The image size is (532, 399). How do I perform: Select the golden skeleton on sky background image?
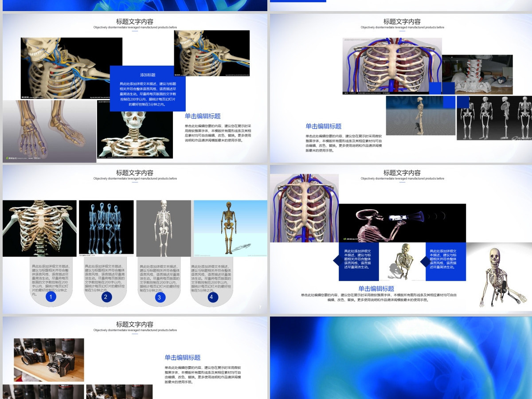[231, 228]
